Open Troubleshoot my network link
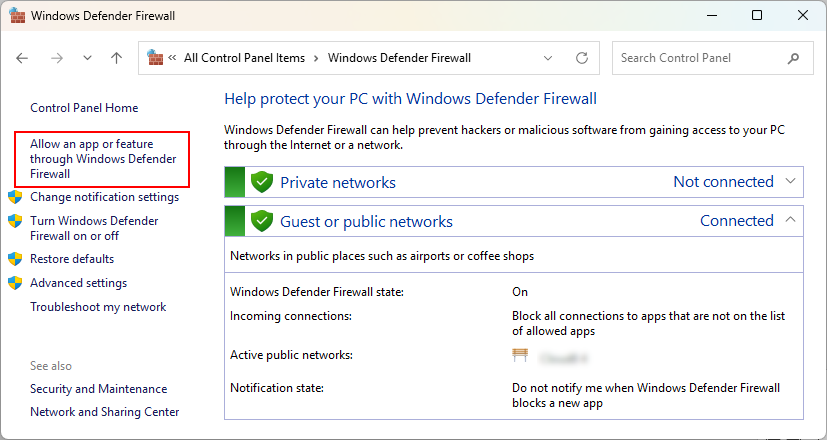 [x=98, y=307]
